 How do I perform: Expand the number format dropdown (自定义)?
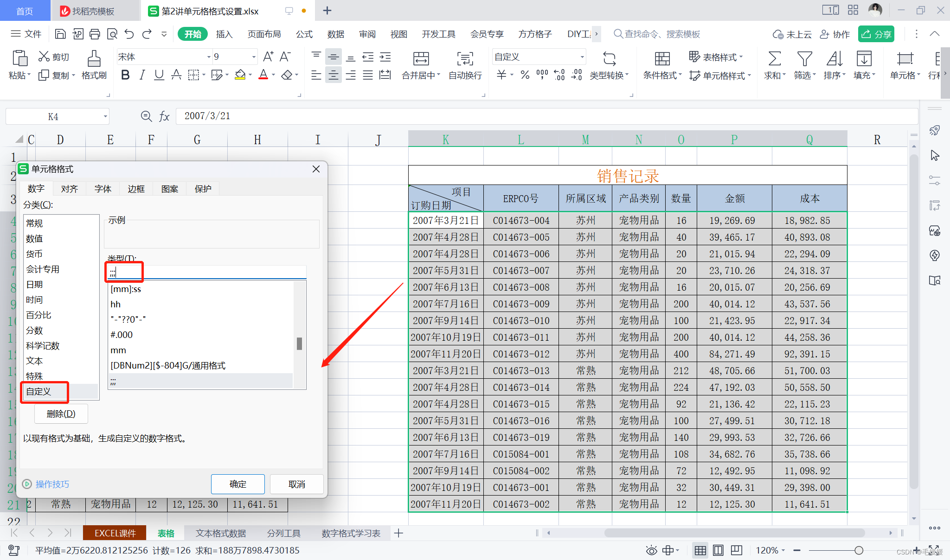[582, 57]
